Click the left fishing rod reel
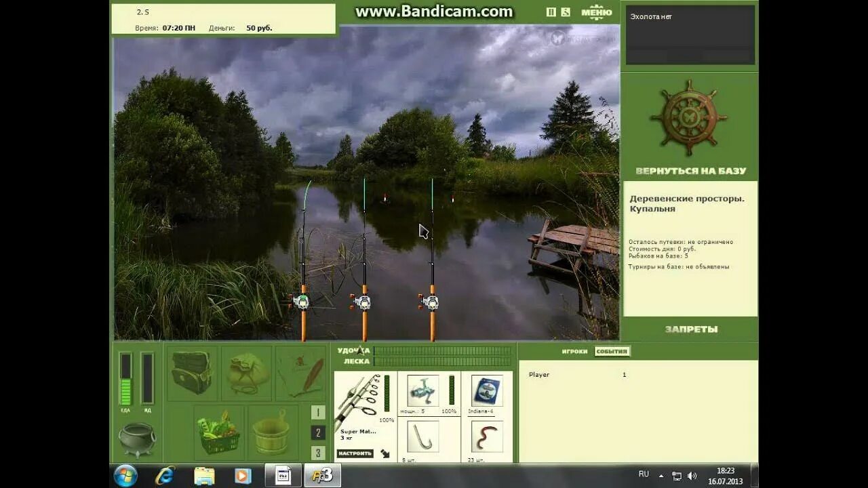The width and height of the screenshot is (868, 488). 302,302
